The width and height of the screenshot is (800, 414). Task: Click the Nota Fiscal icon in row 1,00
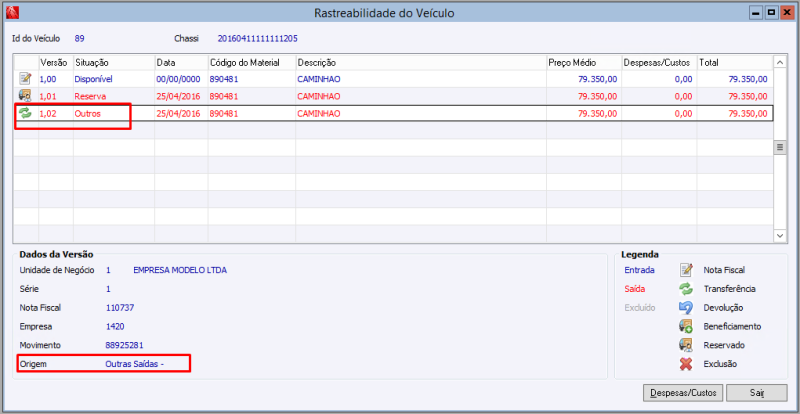tap(25, 79)
